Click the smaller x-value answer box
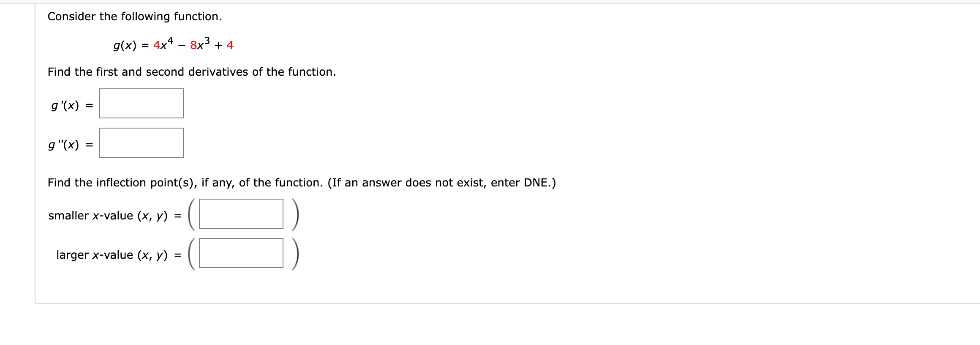 241,214
